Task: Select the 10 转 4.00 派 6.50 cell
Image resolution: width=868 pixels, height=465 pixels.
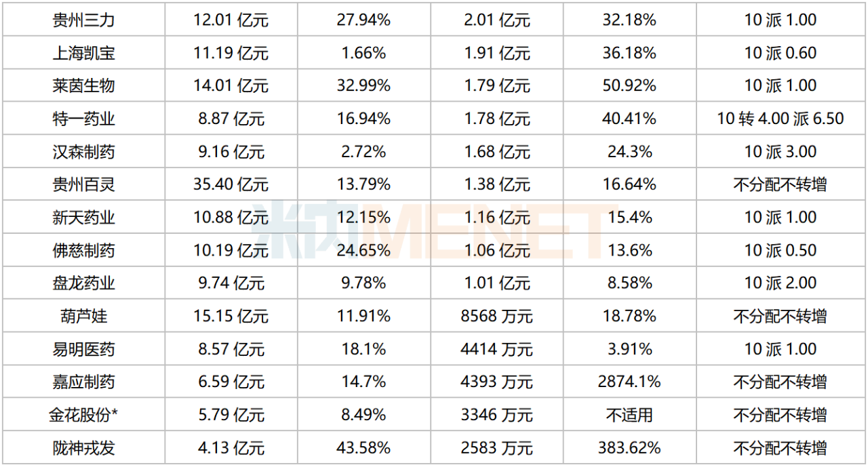Action: click(x=780, y=119)
